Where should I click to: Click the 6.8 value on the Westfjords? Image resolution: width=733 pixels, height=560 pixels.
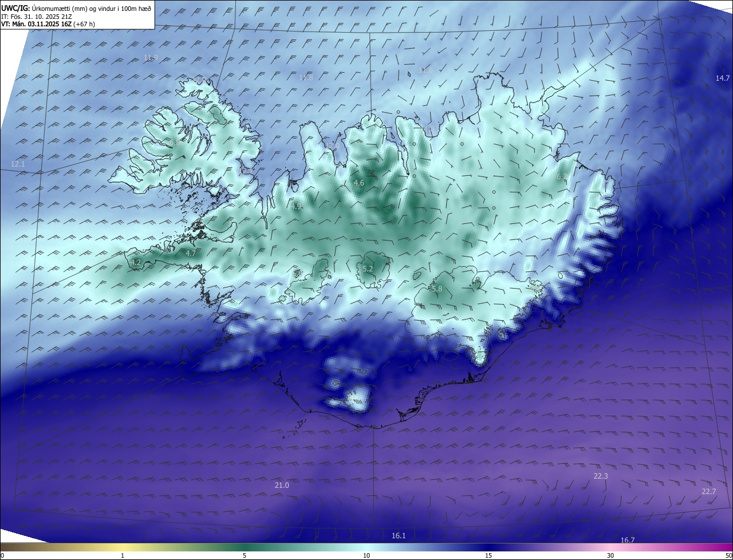tap(174, 141)
